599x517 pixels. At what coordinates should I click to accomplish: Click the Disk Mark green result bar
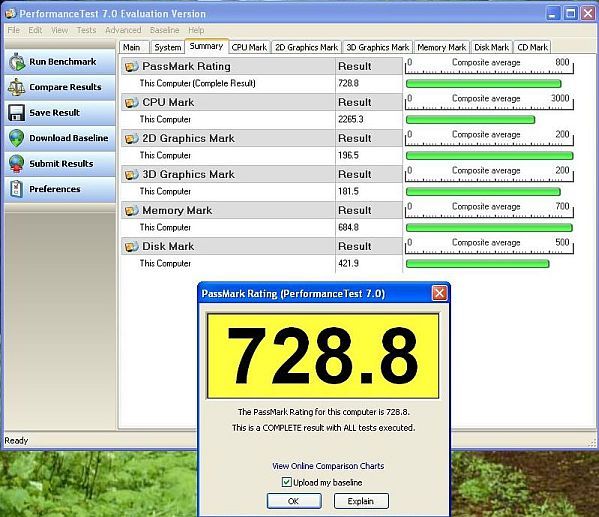pyautogui.click(x=478, y=264)
